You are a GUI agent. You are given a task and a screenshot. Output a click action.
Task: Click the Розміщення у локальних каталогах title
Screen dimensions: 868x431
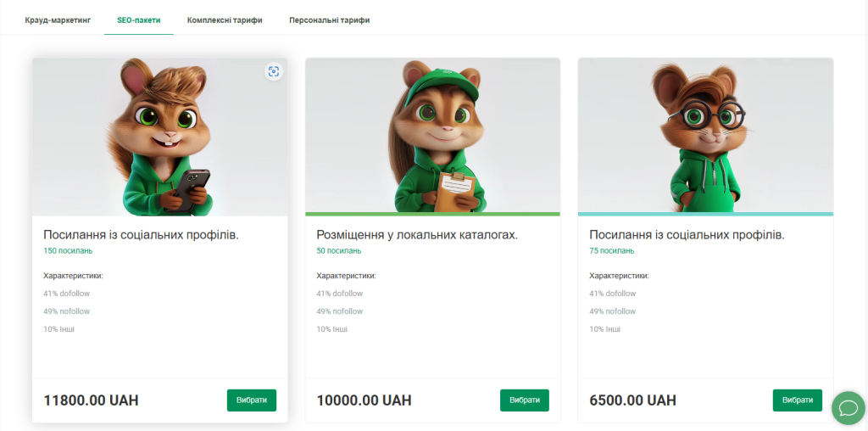point(417,234)
